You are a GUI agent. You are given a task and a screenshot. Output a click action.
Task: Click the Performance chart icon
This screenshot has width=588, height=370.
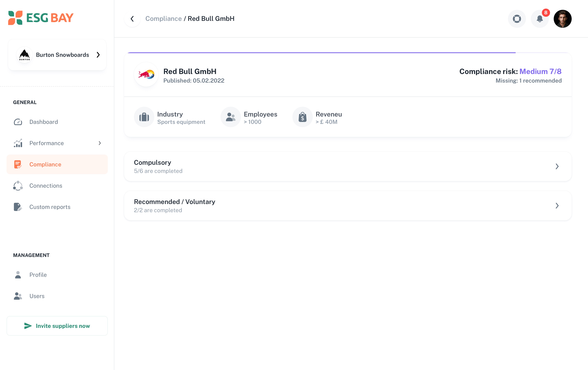pos(18,143)
